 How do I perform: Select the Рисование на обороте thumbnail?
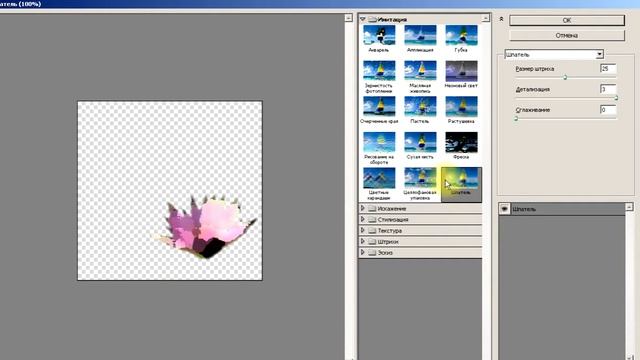pyautogui.click(x=379, y=142)
